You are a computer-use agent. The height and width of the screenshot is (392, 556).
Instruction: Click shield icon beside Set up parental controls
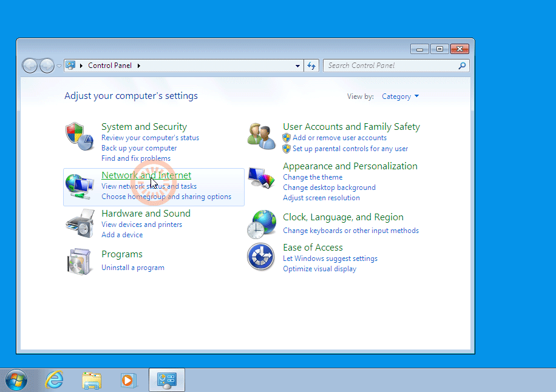pyautogui.click(x=286, y=149)
